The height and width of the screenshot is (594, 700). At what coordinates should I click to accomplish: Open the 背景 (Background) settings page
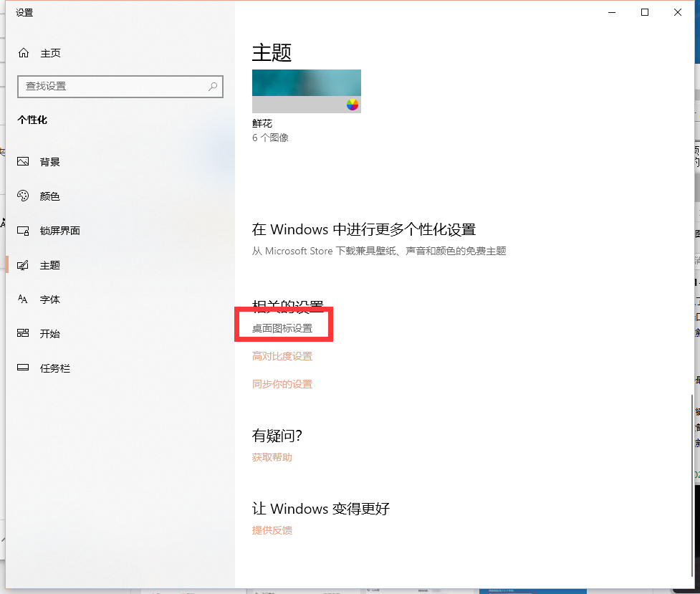click(x=50, y=161)
